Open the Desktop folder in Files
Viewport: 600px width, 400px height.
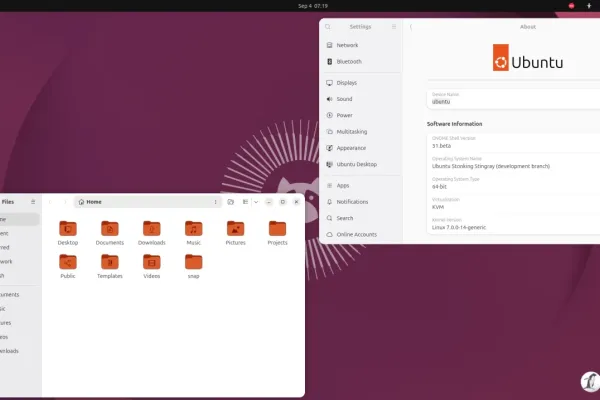[x=68, y=233]
